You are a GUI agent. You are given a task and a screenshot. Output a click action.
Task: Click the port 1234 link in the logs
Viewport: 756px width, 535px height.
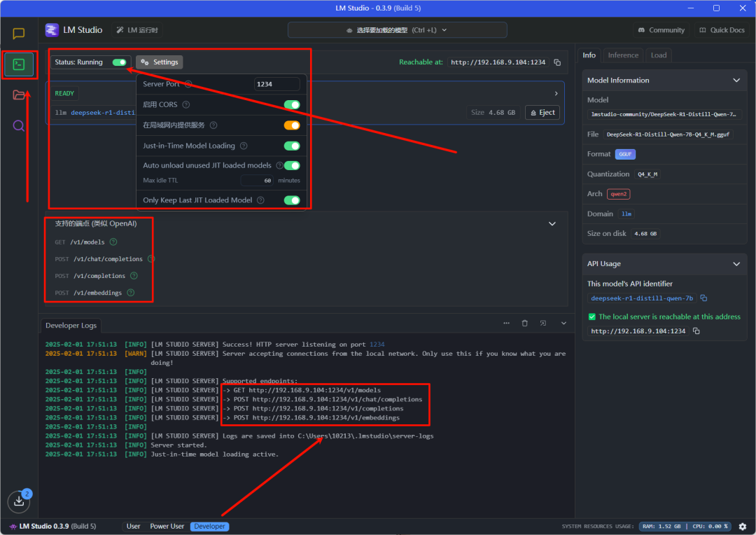point(377,345)
